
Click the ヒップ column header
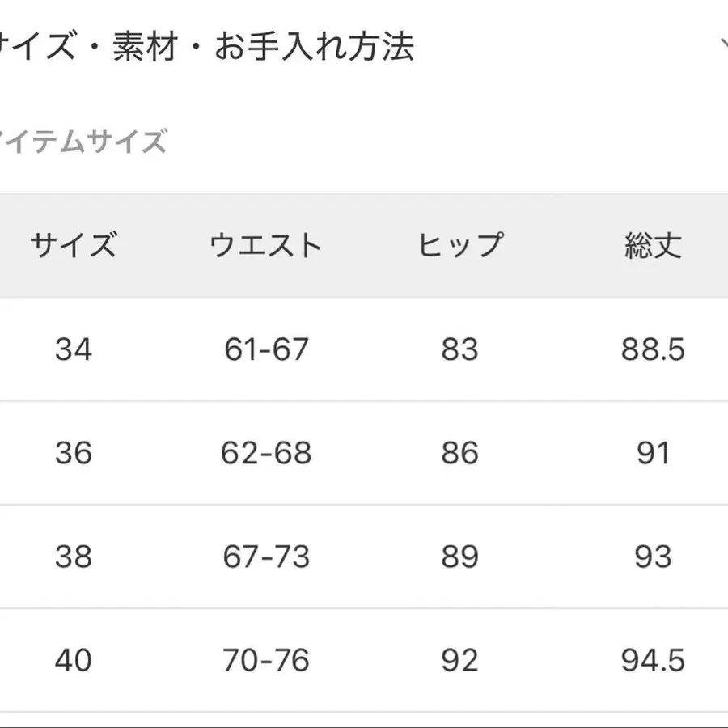coord(460,245)
